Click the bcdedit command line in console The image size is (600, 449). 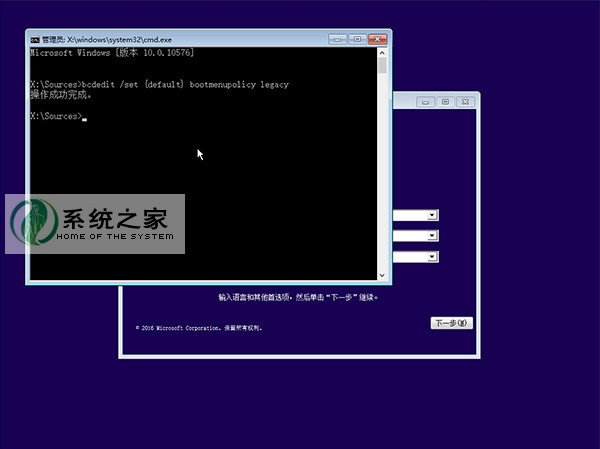pyautogui.click(x=160, y=85)
